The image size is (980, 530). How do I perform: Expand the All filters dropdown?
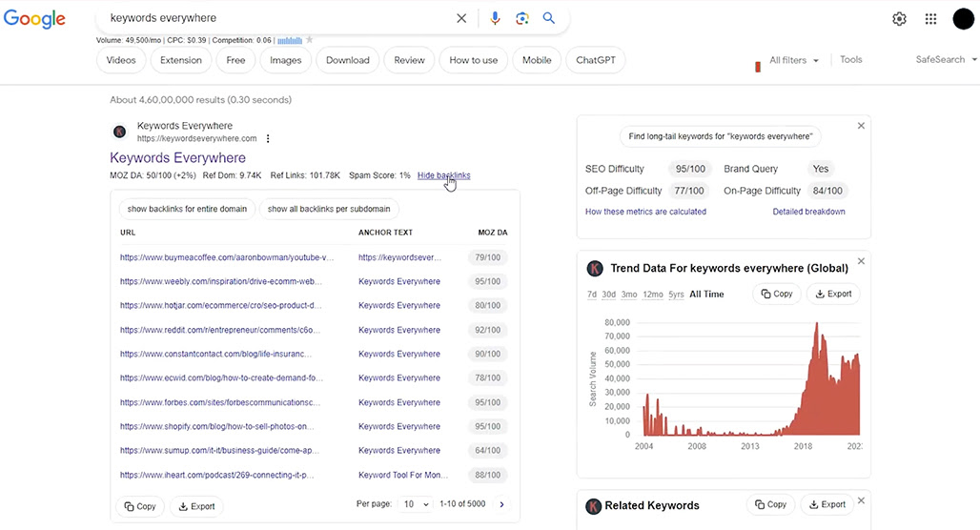point(794,60)
